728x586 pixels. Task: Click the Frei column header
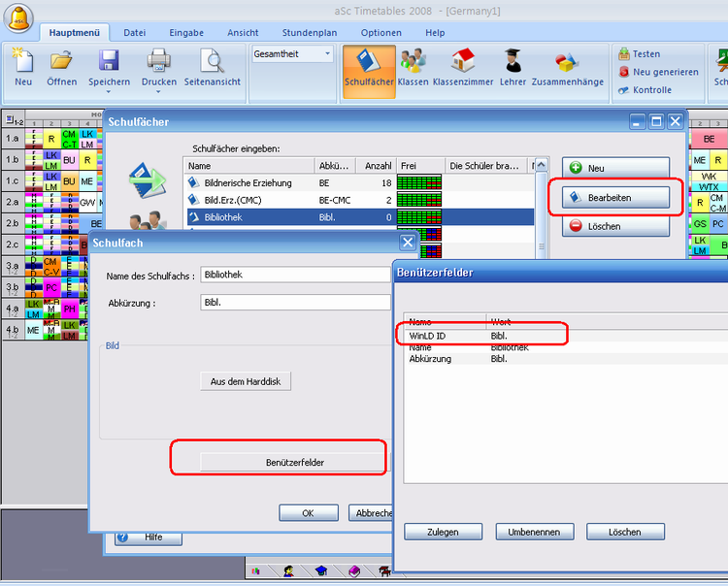(x=420, y=166)
